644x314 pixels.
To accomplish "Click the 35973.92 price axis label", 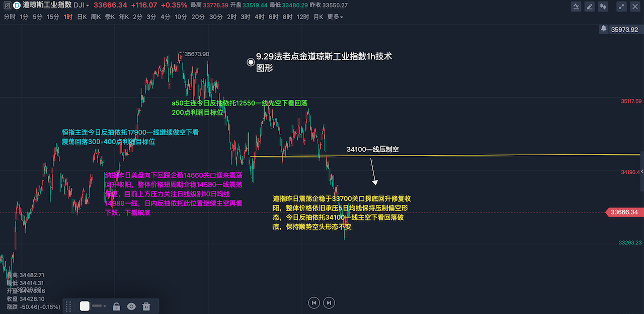I will 624,30.
